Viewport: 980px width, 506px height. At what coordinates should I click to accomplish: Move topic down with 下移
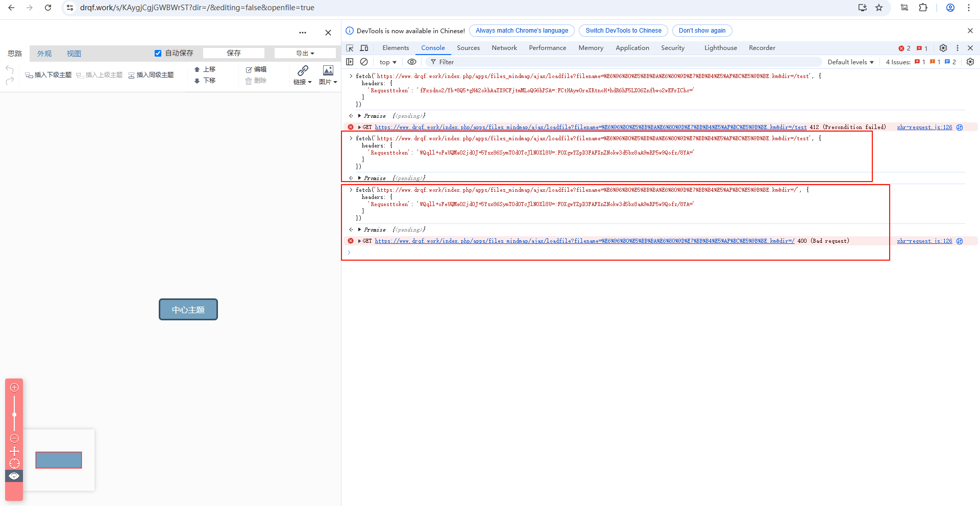pyautogui.click(x=205, y=81)
